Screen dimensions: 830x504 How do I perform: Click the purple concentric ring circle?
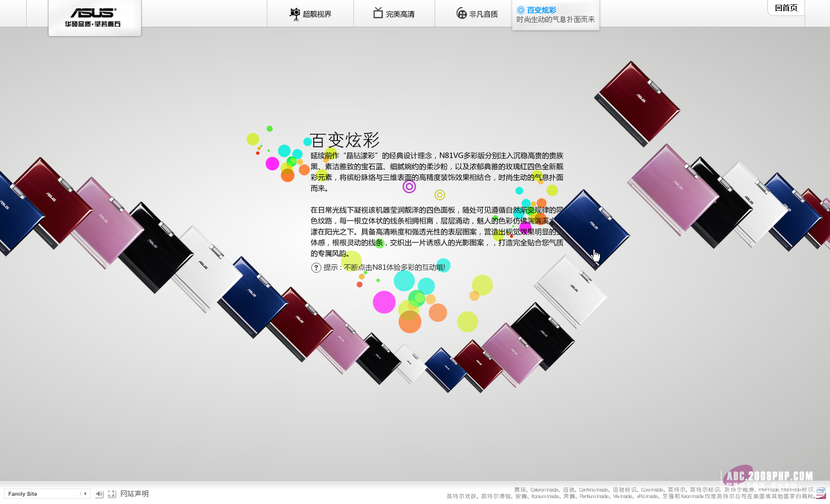pyautogui.click(x=409, y=187)
